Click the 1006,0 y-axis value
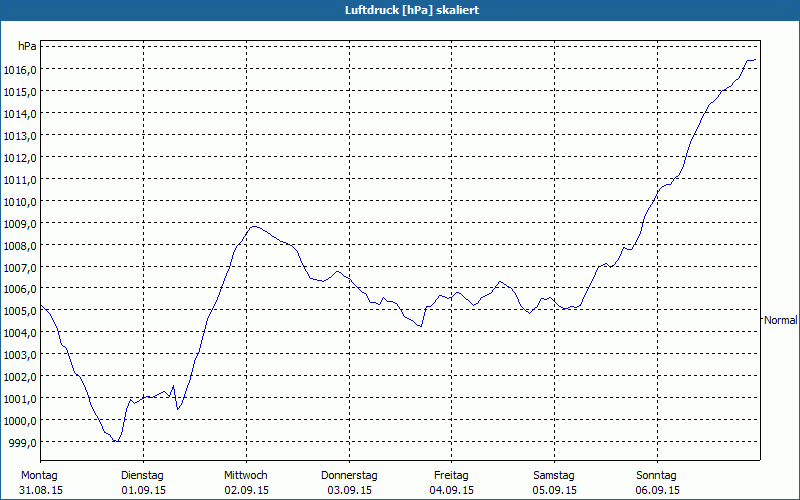 20,289
